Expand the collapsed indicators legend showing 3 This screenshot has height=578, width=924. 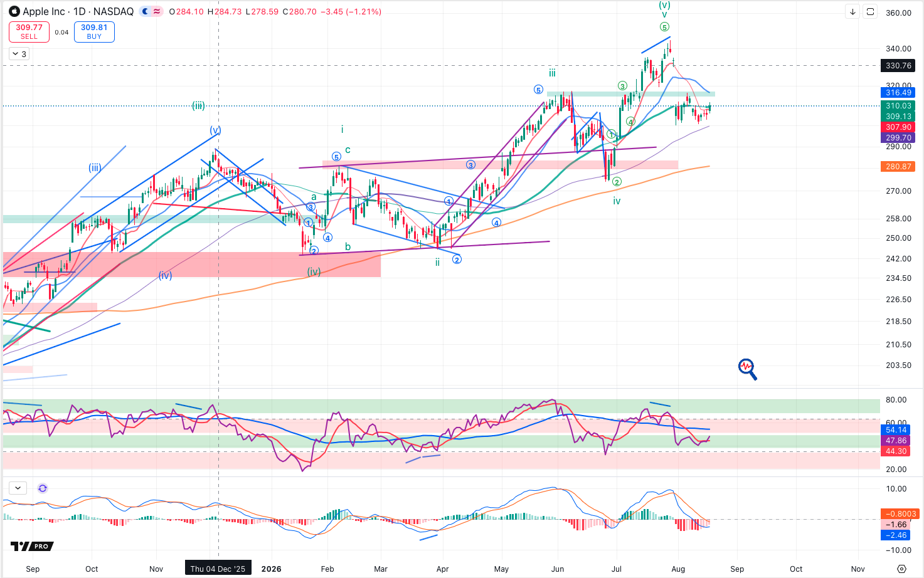(19, 54)
